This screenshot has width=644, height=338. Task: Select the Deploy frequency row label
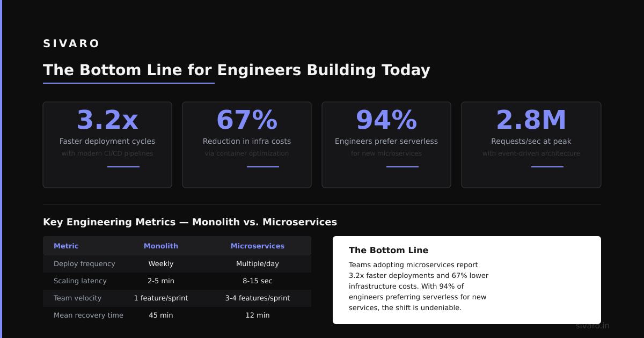pyautogui.click(x=84, y=264)
